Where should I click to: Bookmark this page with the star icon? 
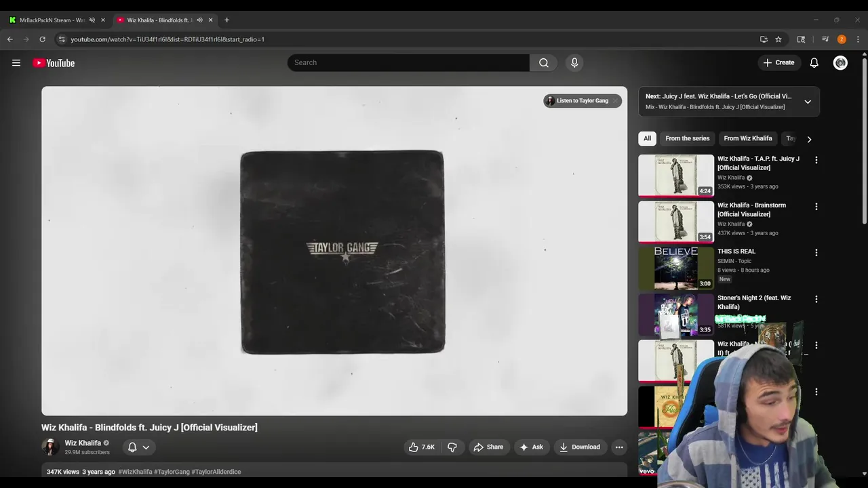tap(778, 39)
